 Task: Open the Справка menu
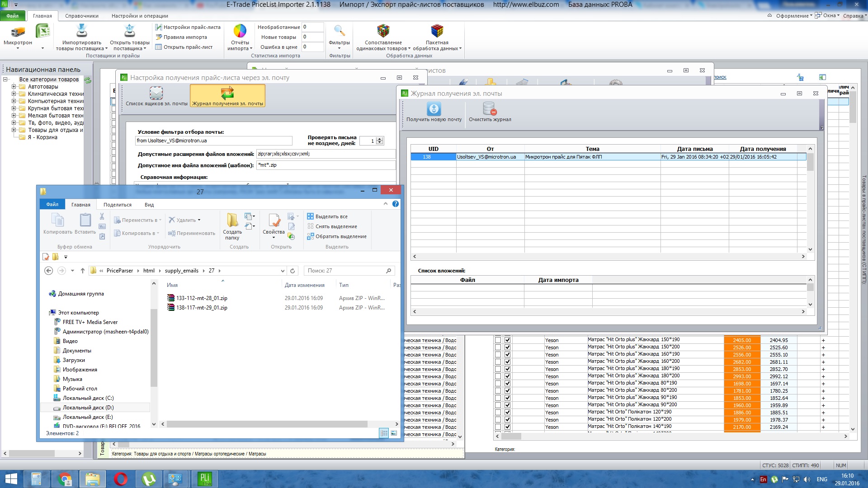coord(854,16)
